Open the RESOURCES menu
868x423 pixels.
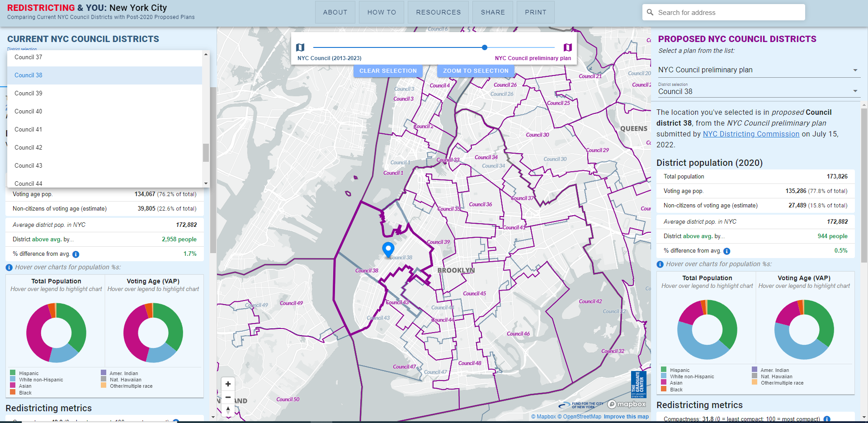pos(438,12)
